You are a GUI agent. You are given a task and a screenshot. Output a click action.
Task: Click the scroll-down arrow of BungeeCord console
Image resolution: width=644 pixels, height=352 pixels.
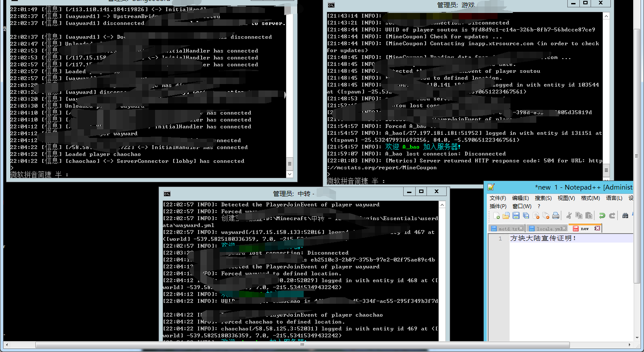tap(289, 174)
